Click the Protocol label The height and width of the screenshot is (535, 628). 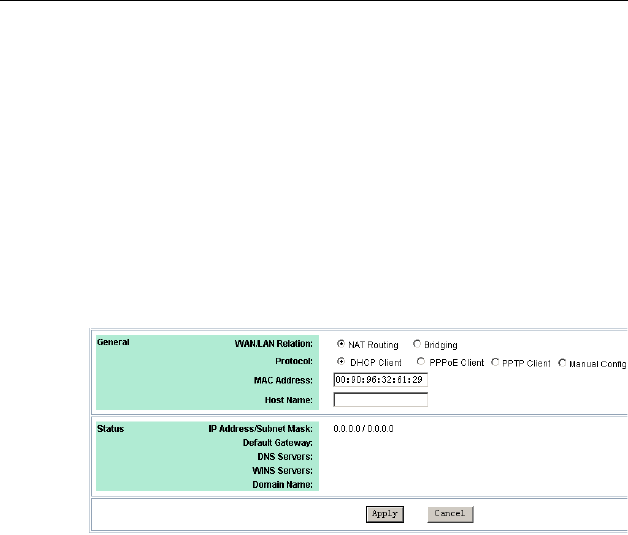(294, 361)
